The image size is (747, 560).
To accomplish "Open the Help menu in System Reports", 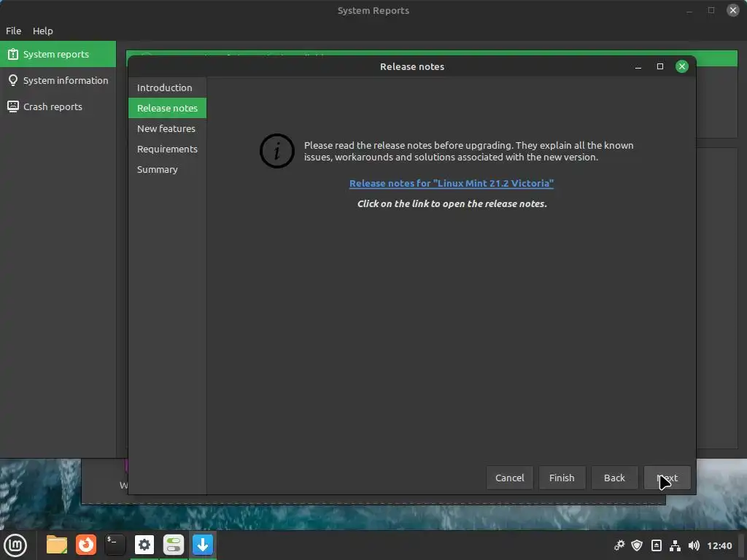I will pos(43,31).
